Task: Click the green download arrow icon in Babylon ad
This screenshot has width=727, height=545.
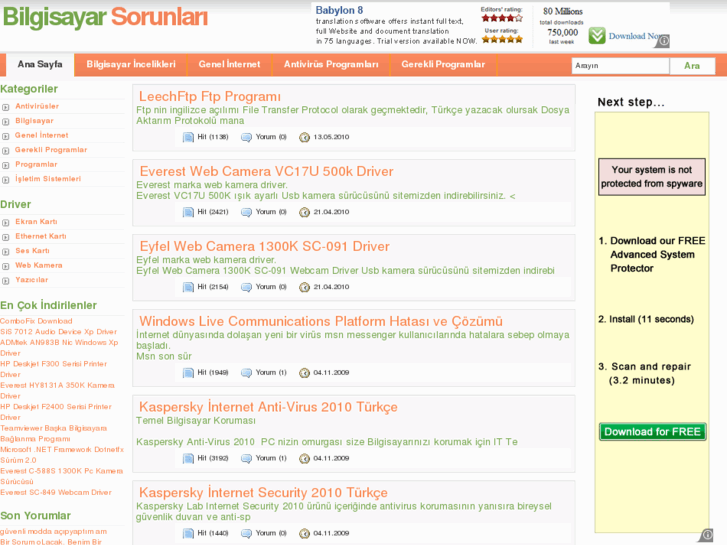Action: [x=597, y=36]
